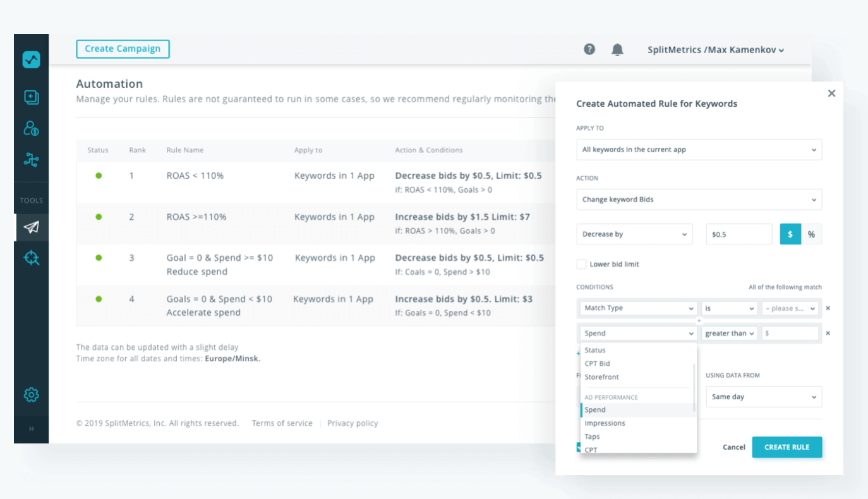The image size is (868, 499).
Task: Open the Same day data range dropdown
Action: tap(763, 397)
